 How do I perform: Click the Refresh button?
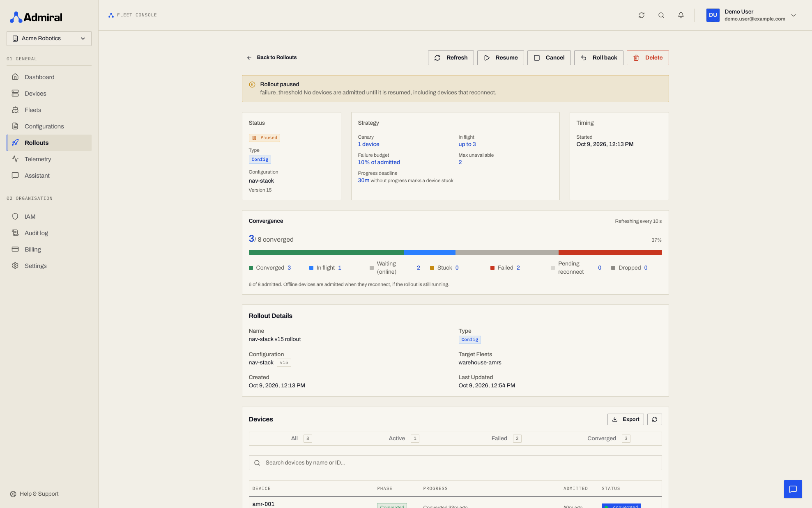coord(451,58)
